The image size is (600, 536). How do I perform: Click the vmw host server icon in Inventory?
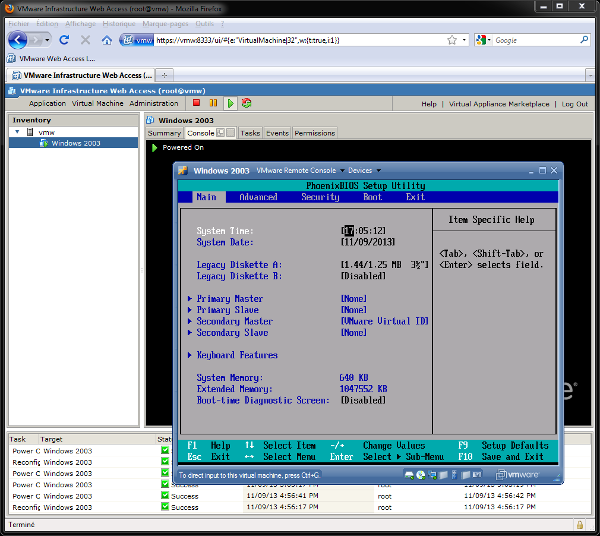tap(30, 132)
